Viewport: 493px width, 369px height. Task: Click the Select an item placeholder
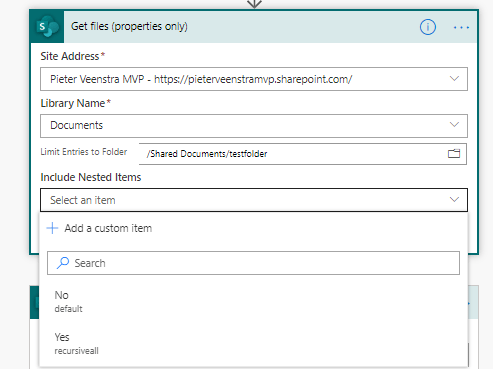coord(83,200)
